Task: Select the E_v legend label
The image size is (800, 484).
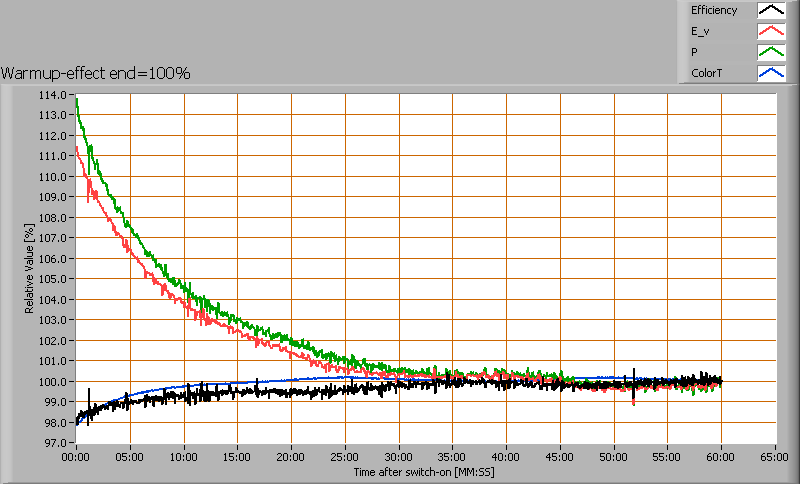Action: (x=701, y=32)
